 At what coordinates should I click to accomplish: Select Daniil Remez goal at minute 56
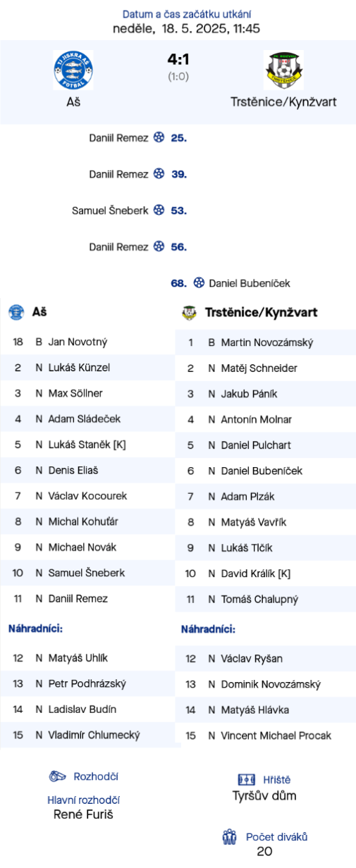click(138, 247)
